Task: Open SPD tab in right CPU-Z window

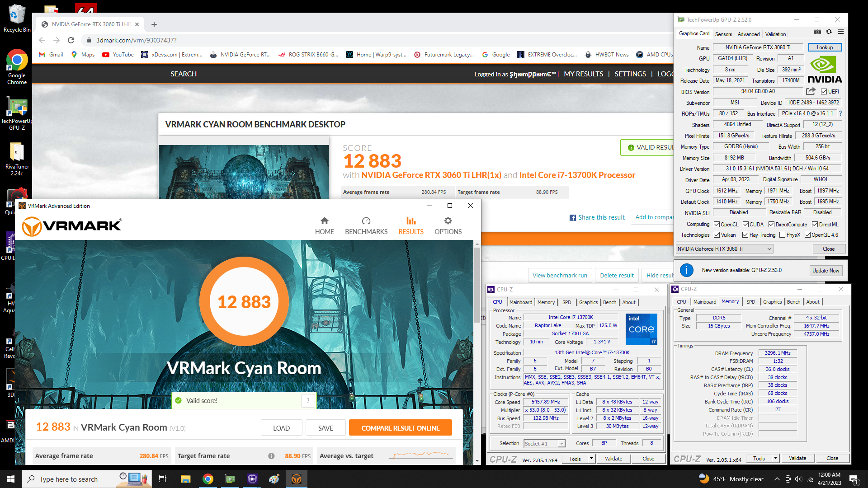Action: pyautogui.click(x=750, y=302)
